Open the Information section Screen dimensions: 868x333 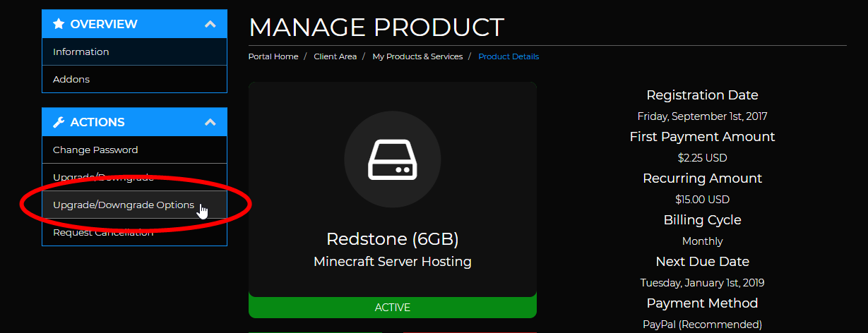81,52
